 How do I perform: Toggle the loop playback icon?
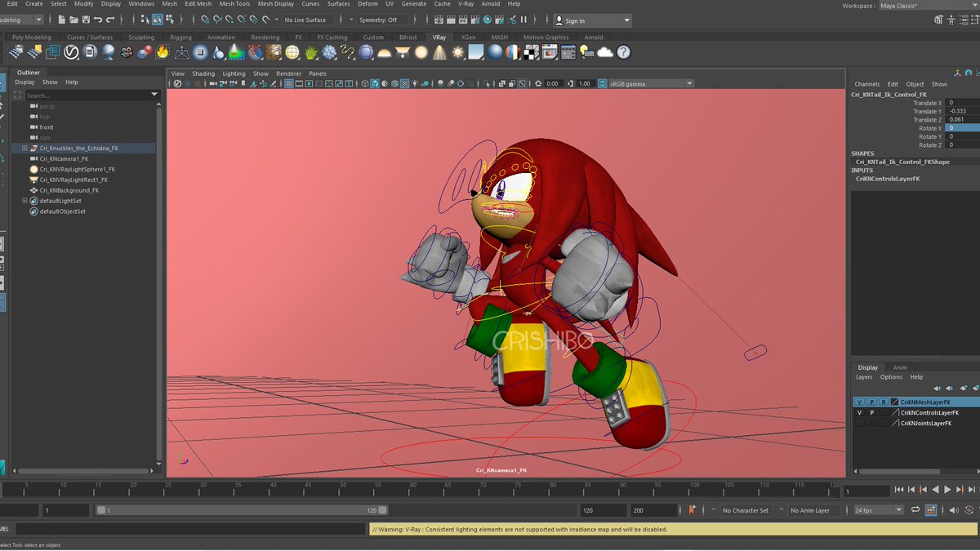click(915, 510)
